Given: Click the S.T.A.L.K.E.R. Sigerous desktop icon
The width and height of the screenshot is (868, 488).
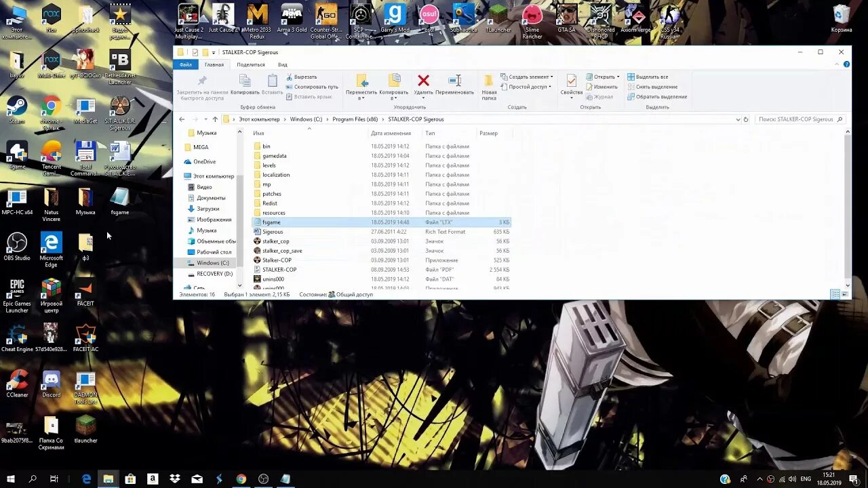Looking at the screenshot, I should (x=120, y=113).
